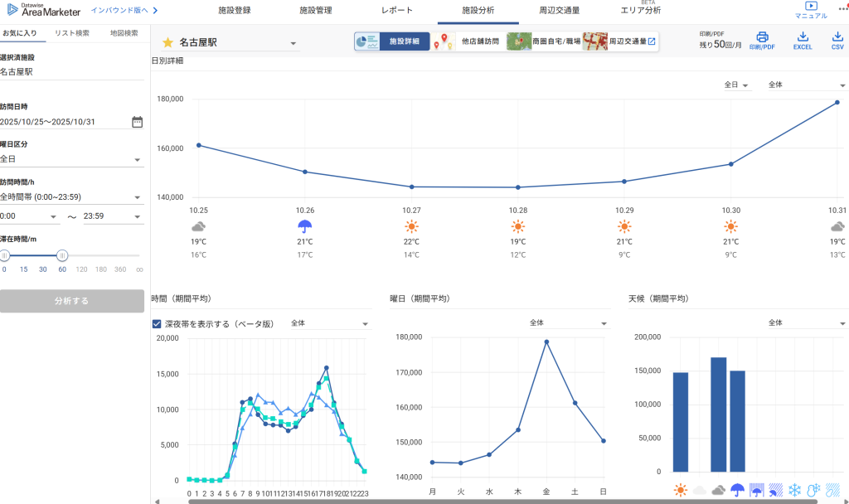
Task: Click the favorite star next to 名古屋駅
Action: tap(167, 42)
